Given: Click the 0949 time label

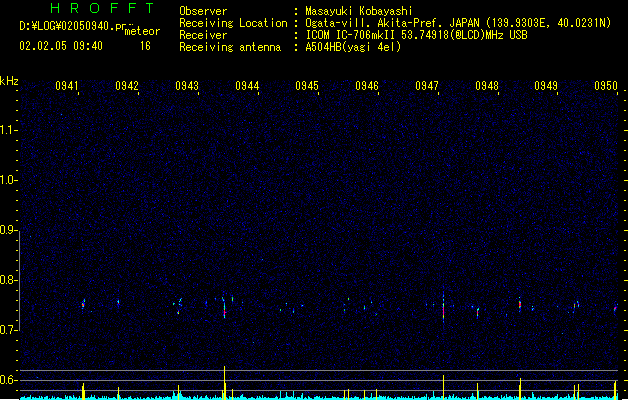Looking at the screenshot, I should pyautogui.click(x=546, y=86).
